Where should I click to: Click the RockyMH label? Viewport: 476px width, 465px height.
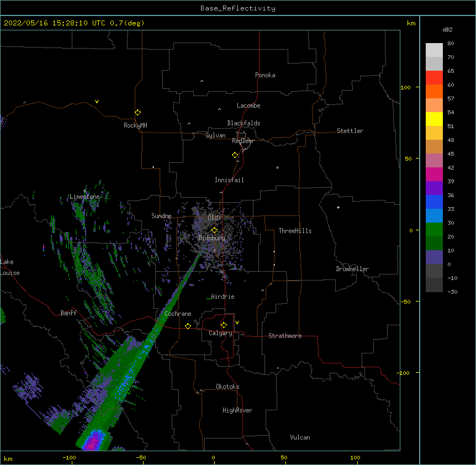coord(135,125)
